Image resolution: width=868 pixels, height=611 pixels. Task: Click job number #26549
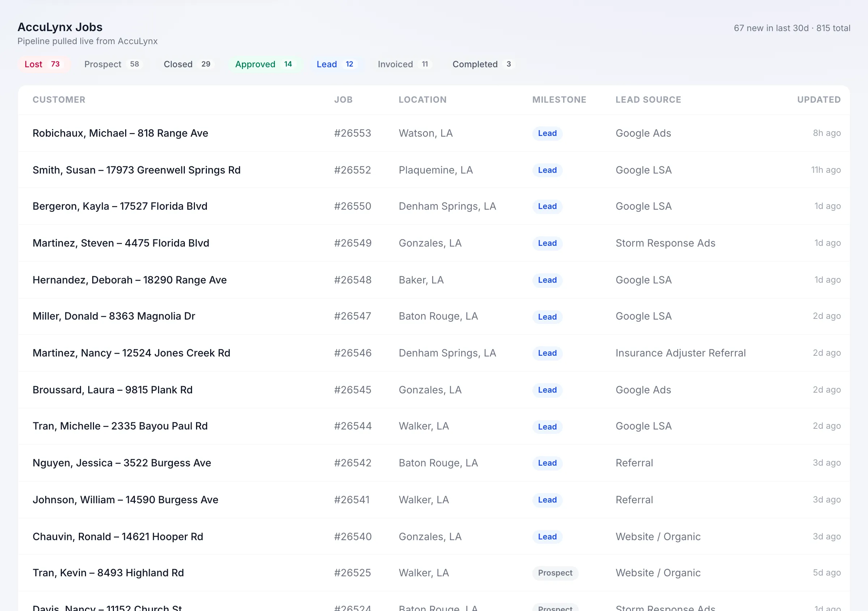[353, 243]
